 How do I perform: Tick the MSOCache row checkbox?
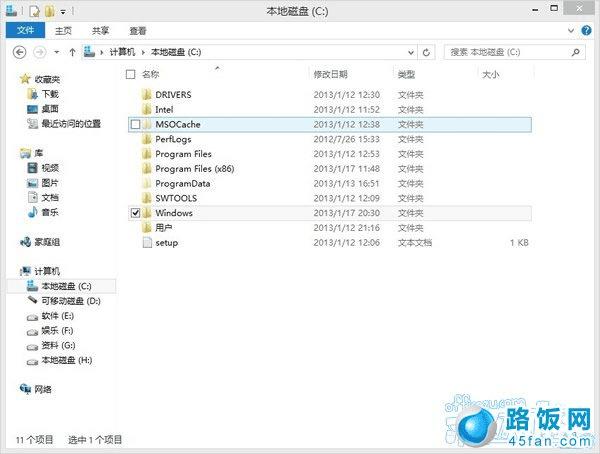click(x=135, y=124)
